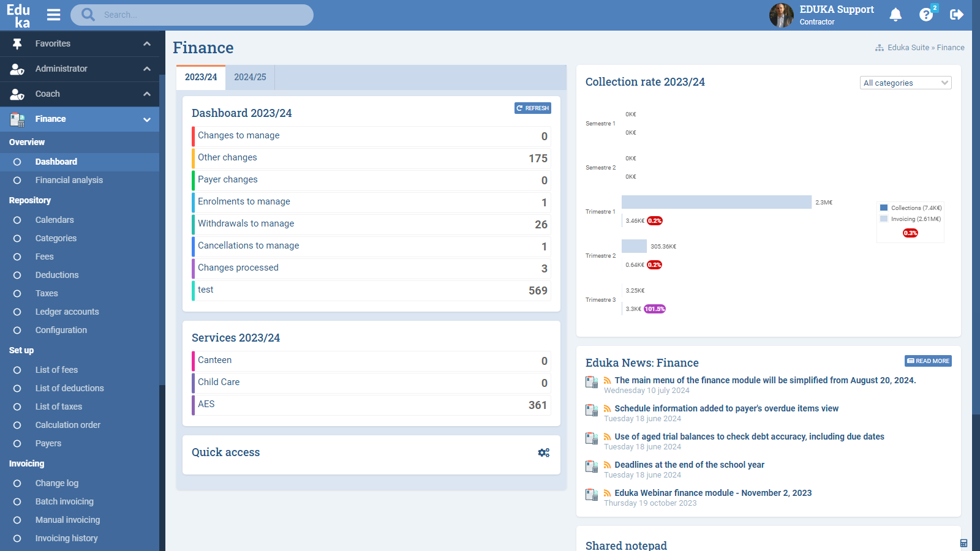This screenshot has height=551, width=980.
Task: Log out using the exit icon
Action: point(956,14)
